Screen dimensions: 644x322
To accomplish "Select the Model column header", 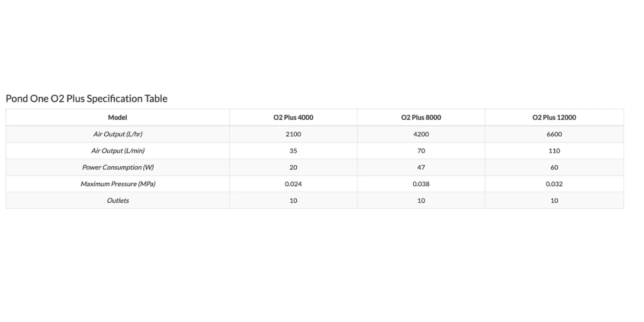I will pyautogui.click(x=118, y=118).
